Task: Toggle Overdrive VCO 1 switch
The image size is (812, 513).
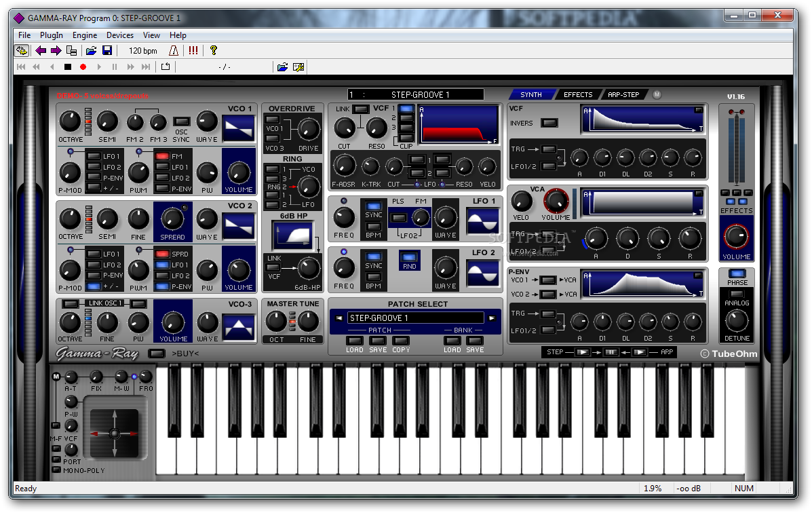Action: point(273,119)
